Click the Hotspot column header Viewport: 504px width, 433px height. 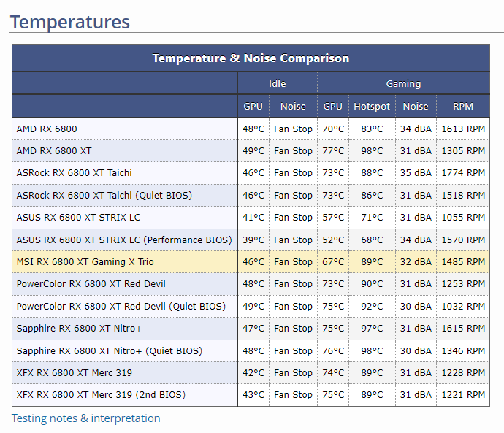[x=372, y=106]
